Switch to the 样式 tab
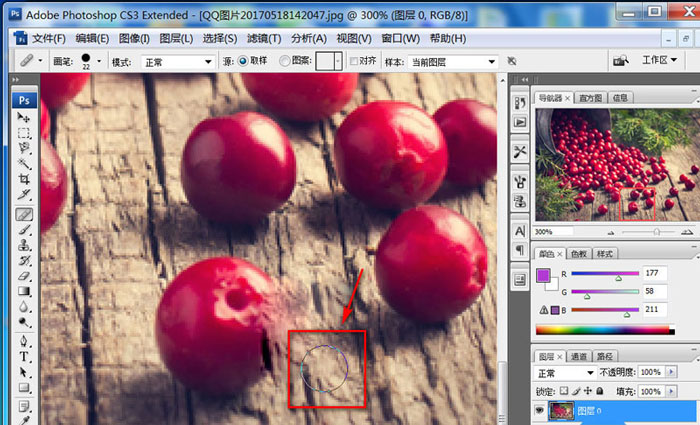The image size is (700, 425). coord(604,254)
